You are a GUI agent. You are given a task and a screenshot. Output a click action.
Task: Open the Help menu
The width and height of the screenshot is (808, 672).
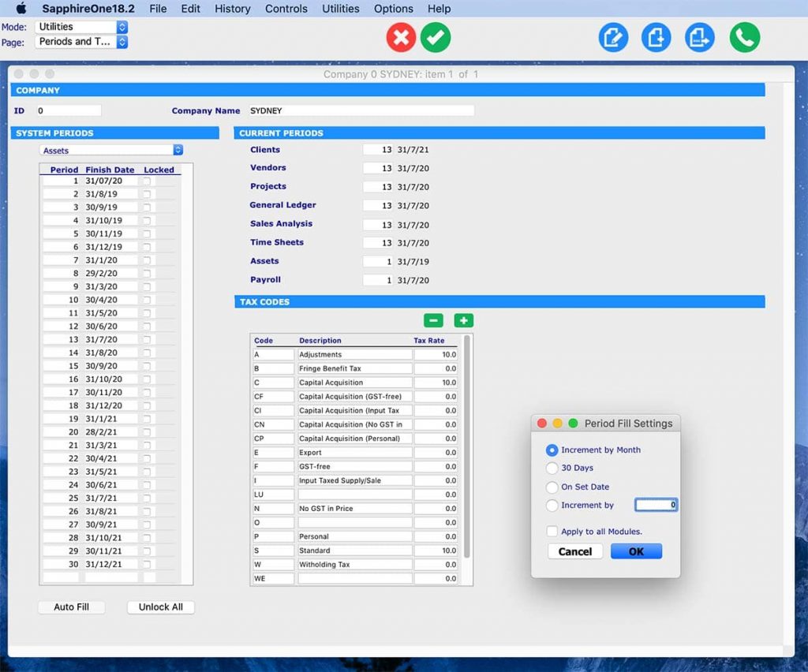[x=439, y=9]
